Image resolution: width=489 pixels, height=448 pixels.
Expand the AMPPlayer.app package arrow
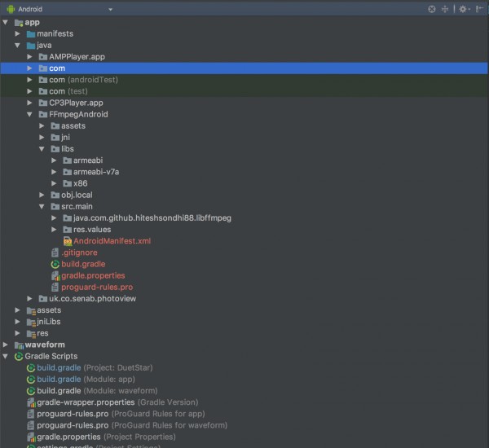point(29,57)
